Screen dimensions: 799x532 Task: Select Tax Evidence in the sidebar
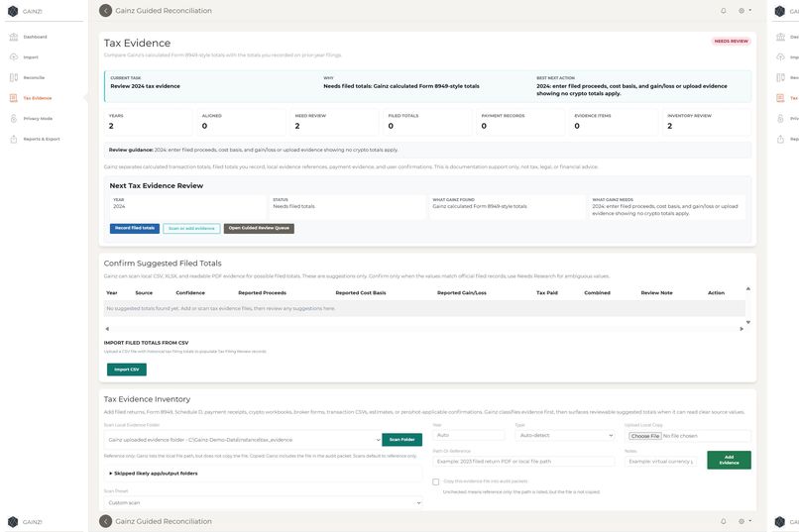(38, 98)
